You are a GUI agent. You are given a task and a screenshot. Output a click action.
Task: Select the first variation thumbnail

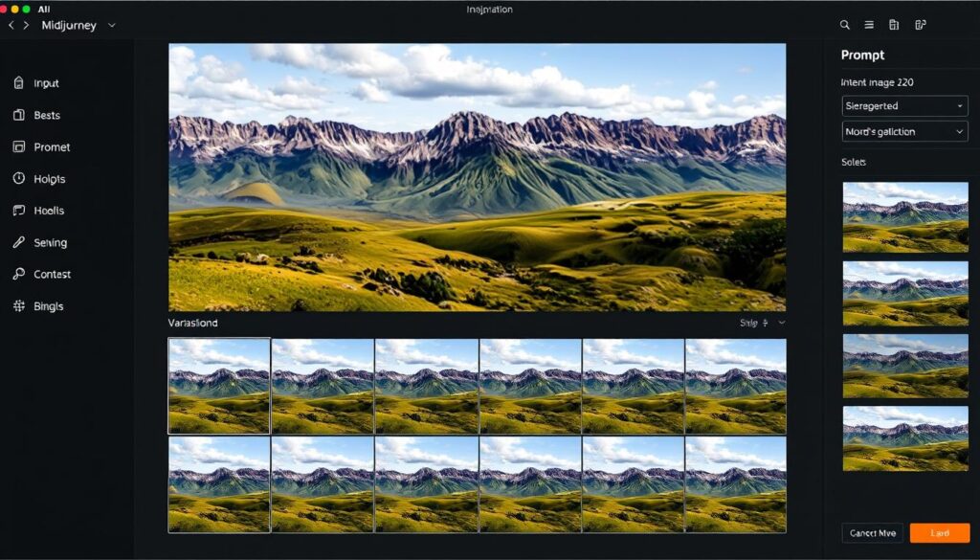(x=217, y=384)
